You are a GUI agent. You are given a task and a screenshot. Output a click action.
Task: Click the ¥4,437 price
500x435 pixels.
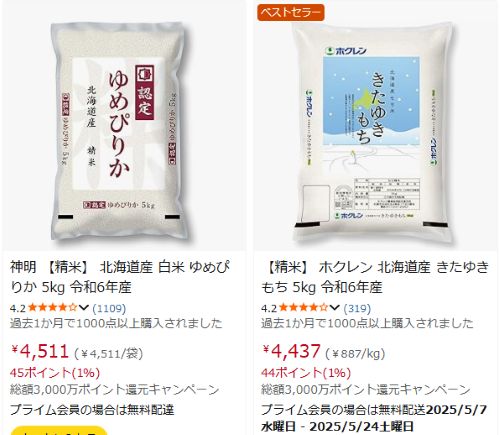click(291, 351)
